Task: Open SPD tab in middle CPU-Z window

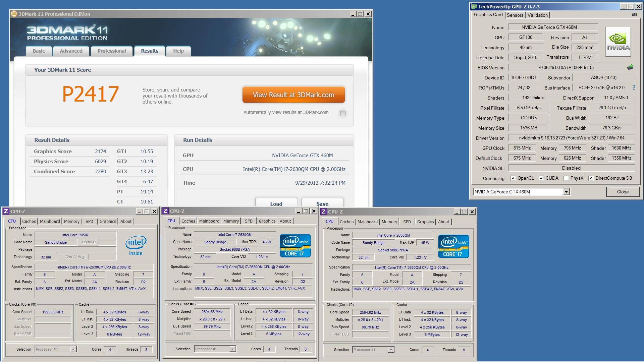Action: [x=249, y=221]
